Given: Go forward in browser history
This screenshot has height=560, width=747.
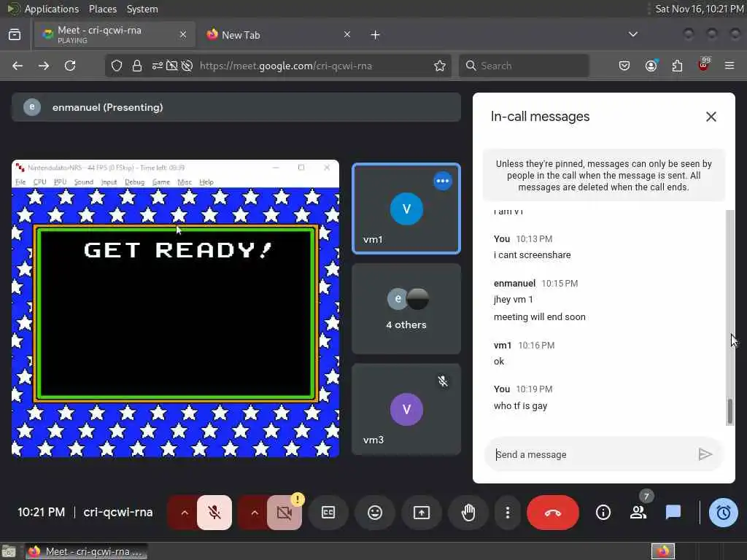Looking at the screenshot, I should 44,66.
